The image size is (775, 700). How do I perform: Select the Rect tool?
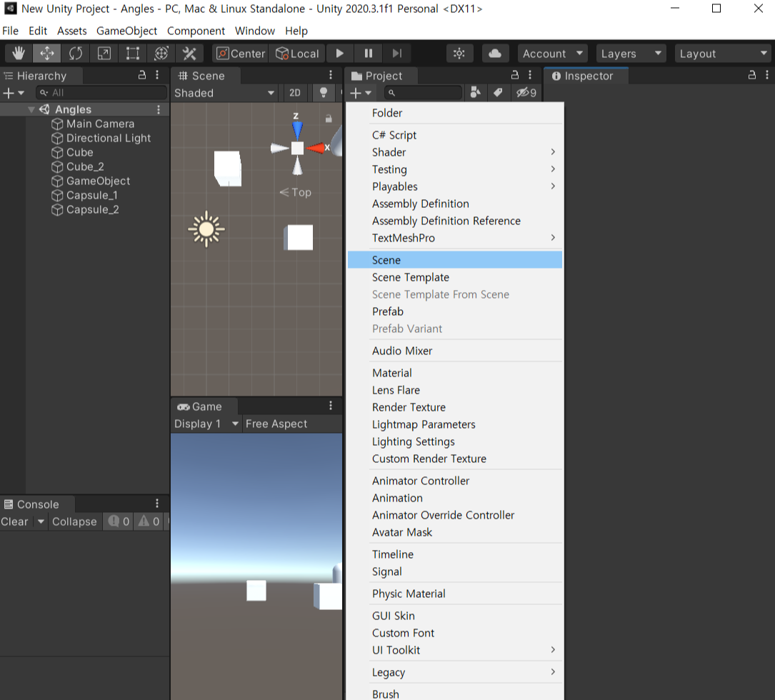tap(132, 54)
